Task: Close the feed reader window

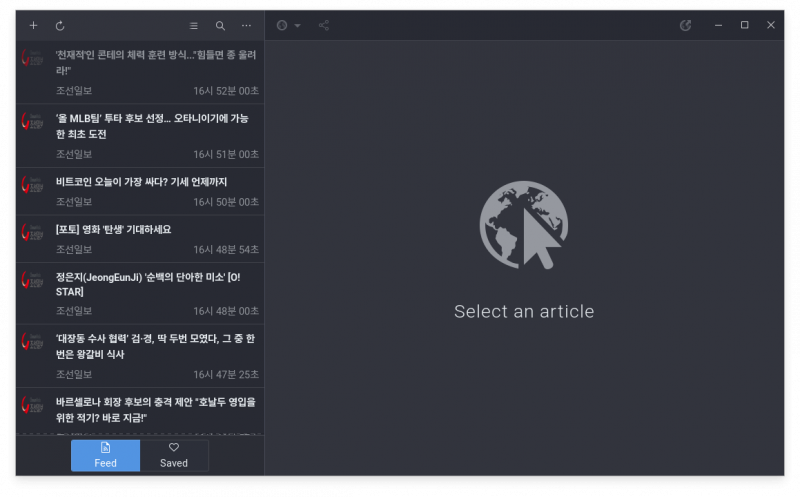Action: coord(771,25)
